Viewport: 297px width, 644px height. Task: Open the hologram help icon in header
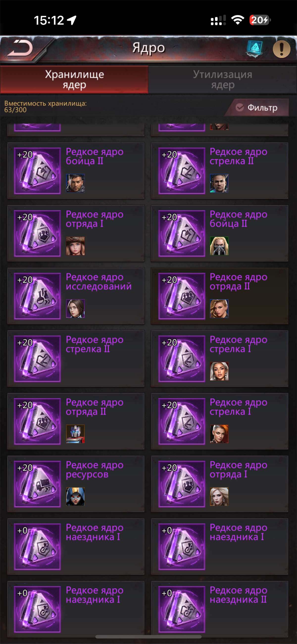(x=254, y=49)
